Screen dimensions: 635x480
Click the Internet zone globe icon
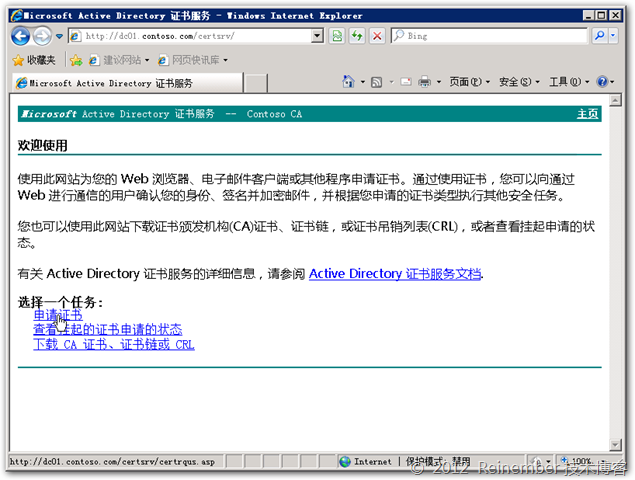[x=345, y=461]
